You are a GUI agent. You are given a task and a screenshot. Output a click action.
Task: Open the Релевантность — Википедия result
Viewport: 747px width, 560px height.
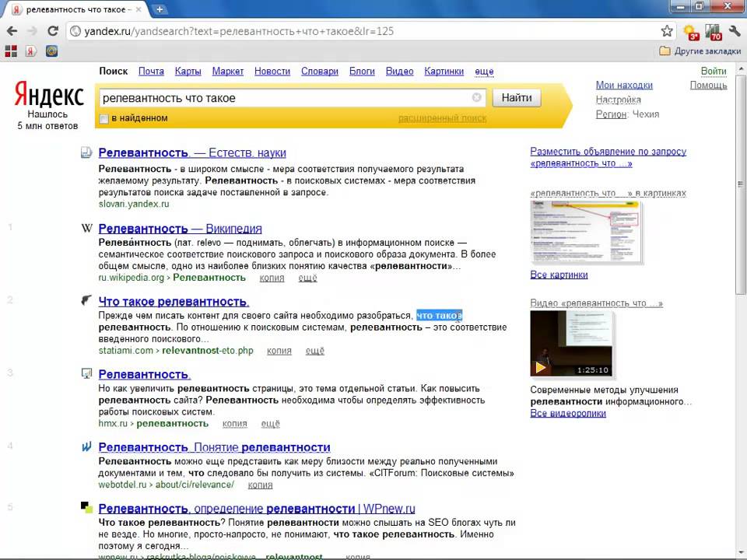180,229
